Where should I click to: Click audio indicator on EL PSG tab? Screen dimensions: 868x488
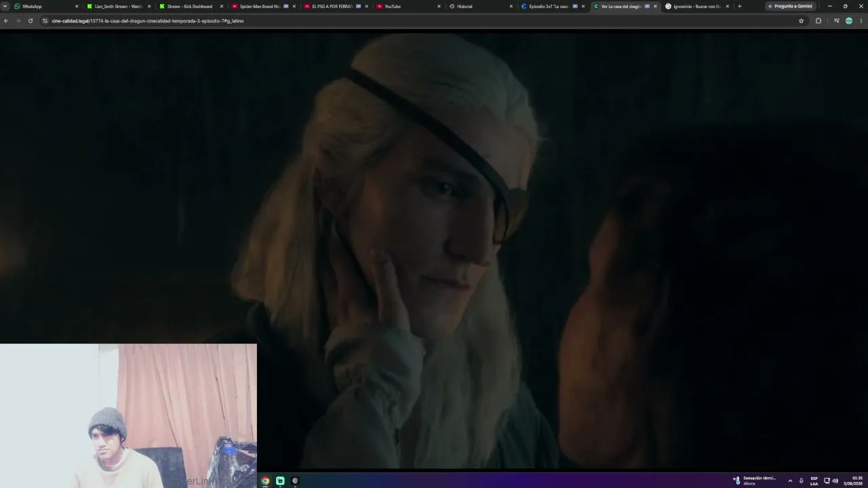(x=358, y=6)
